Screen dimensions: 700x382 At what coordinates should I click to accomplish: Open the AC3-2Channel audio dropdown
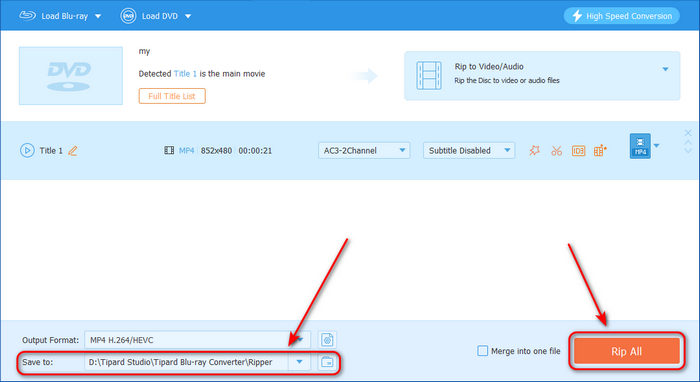tap(364, 150)
